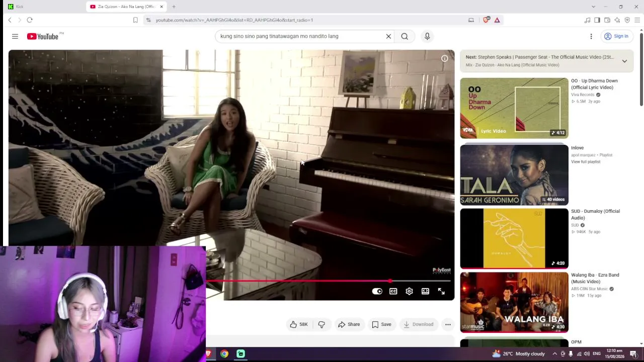Switch the ENG input language
This screenshot has width=644, height=362.
click(x=597, y=353)
